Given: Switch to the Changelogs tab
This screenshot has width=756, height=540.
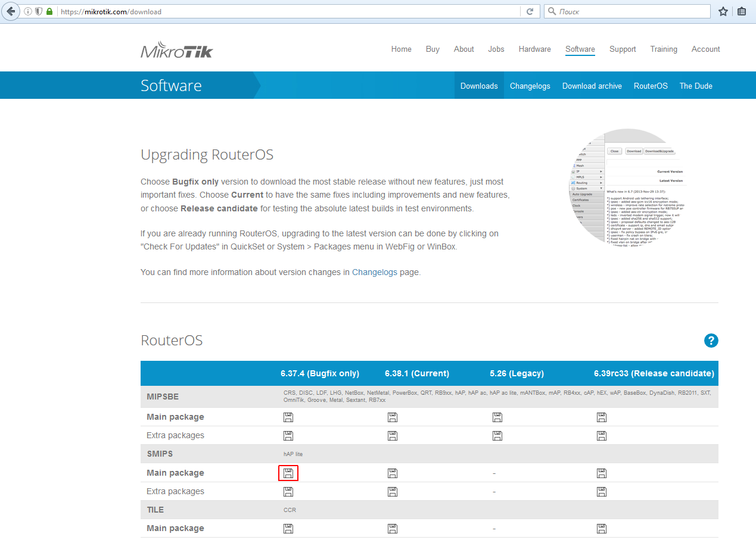Looking at the screenshot, I should click(x=530, y=86).
